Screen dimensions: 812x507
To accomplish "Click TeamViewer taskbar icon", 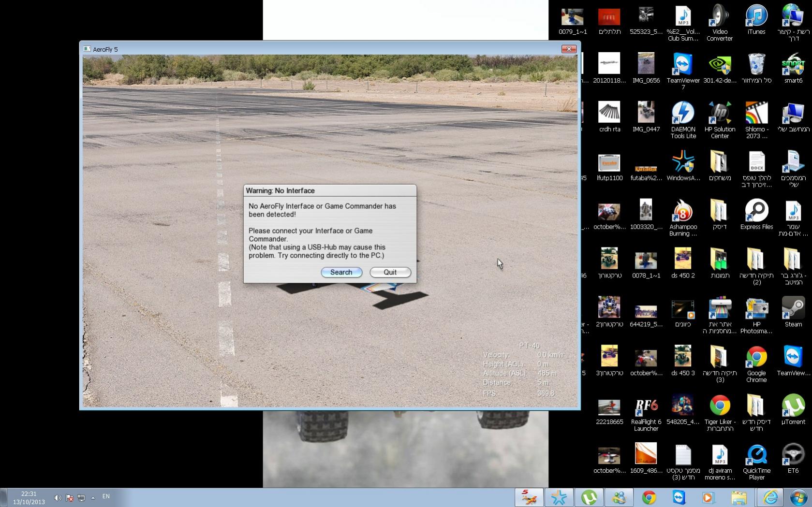I will click(679, 497).
